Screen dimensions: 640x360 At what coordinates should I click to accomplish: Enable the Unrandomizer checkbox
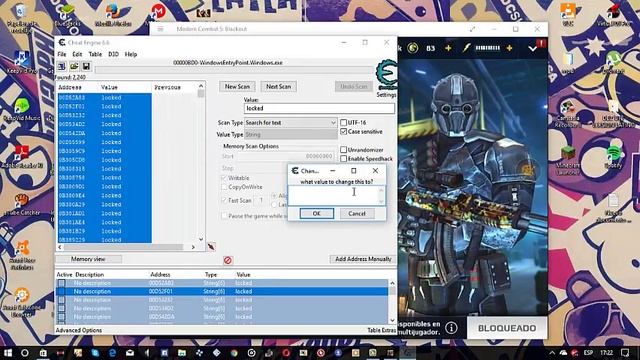pos(343,150)
